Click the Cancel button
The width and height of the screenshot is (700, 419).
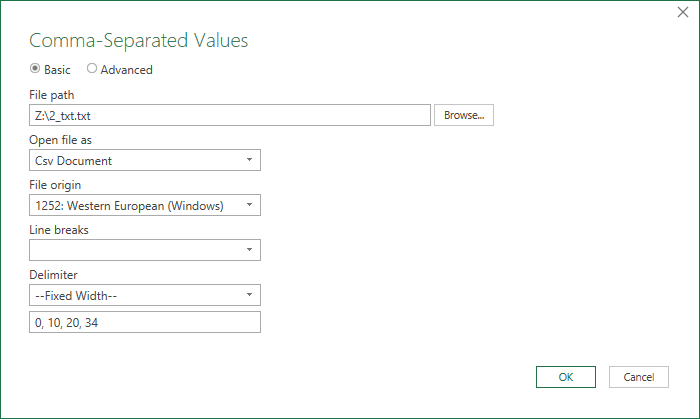point(639,377)
